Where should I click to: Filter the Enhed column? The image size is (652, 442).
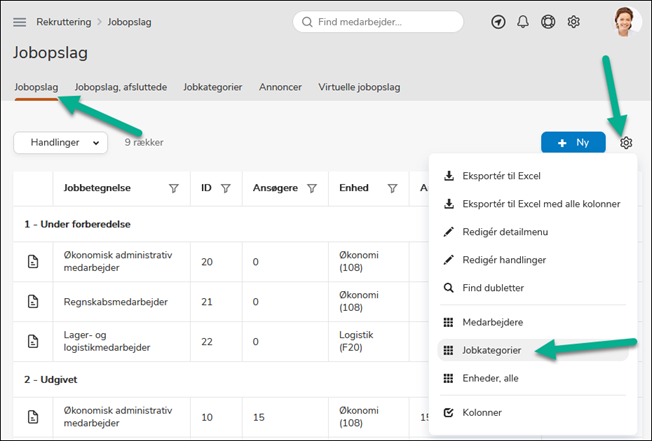coord(392,188)
